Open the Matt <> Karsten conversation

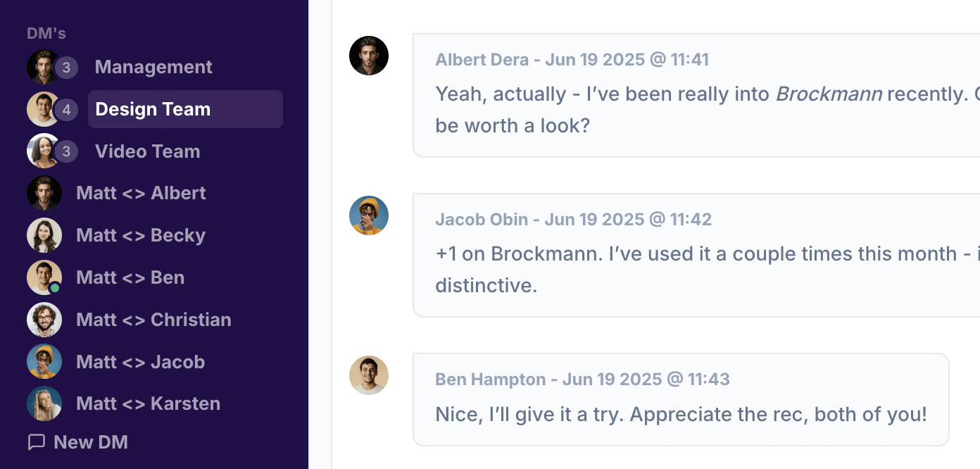pos(148,404)
